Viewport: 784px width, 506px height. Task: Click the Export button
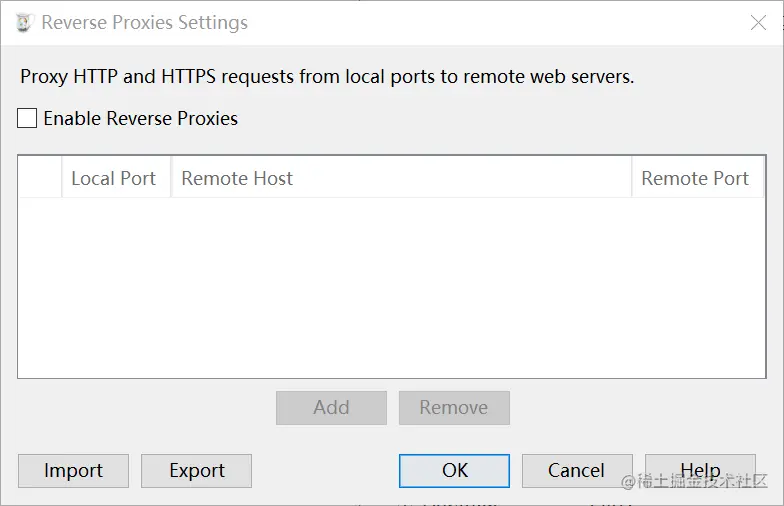(x=196, y=470)
